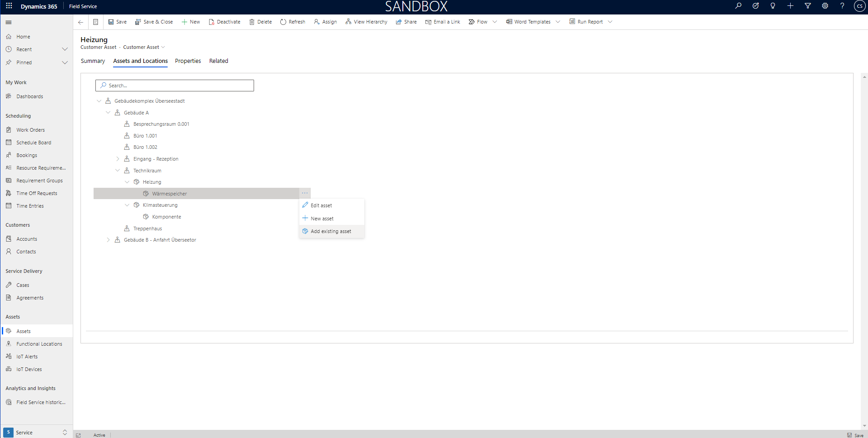Click the advanced find filter icon
Viewport: 868px width, 438px height.
[808, 6]
